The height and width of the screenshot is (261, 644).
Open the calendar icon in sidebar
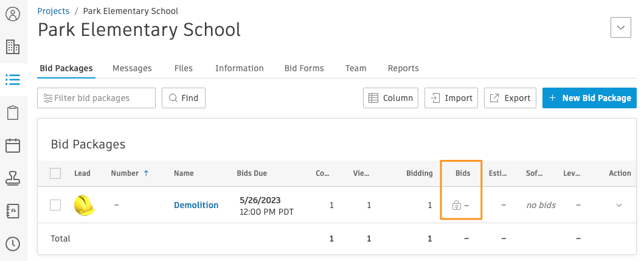tap(13, 145)
